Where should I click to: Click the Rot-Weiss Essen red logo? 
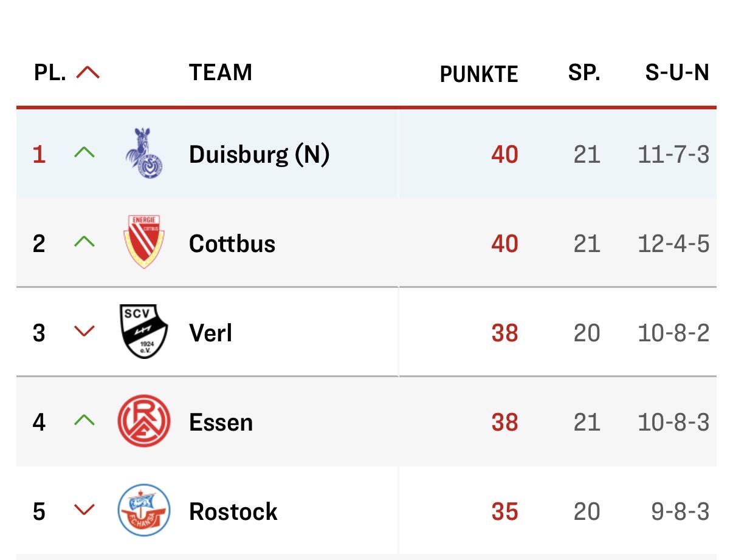coord(143,421)
